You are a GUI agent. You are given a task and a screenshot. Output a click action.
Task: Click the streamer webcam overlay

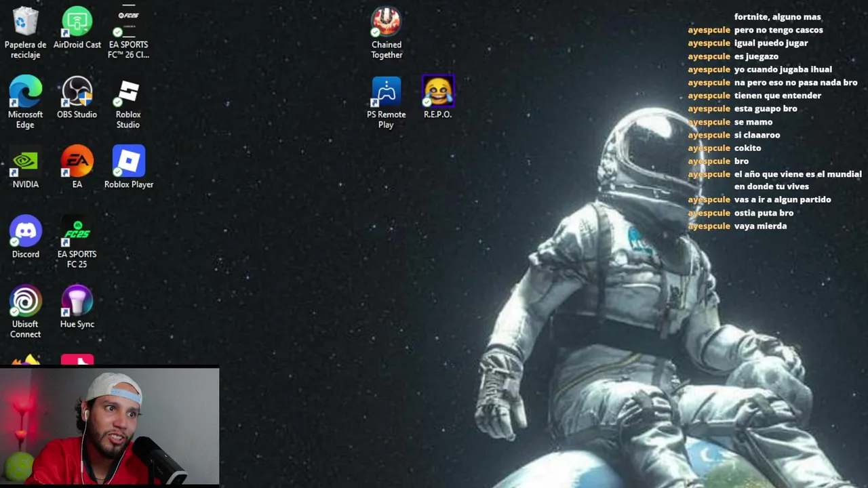109,426
